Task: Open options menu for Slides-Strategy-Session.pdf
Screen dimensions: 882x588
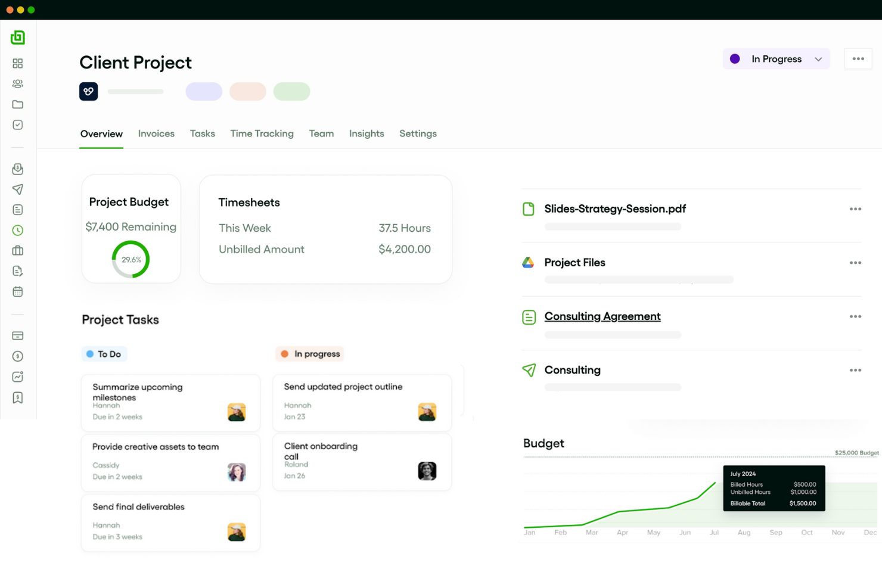Action: point(855,209)
